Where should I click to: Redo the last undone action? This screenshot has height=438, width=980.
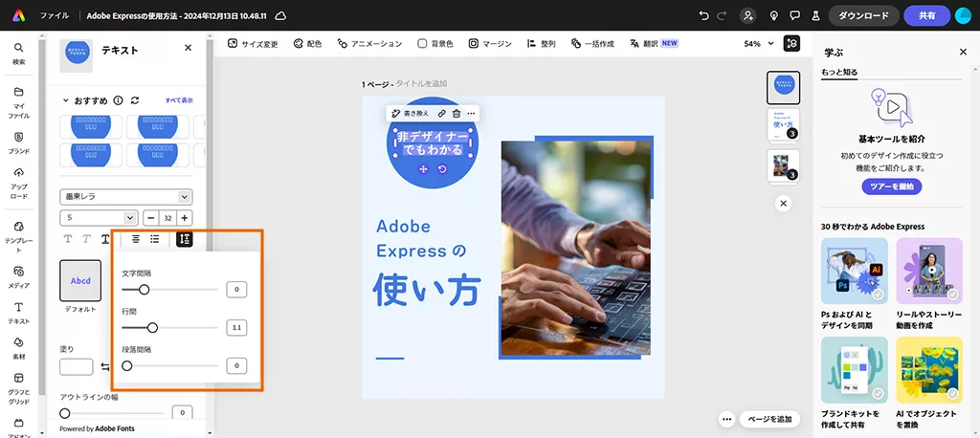coord(722,15)
